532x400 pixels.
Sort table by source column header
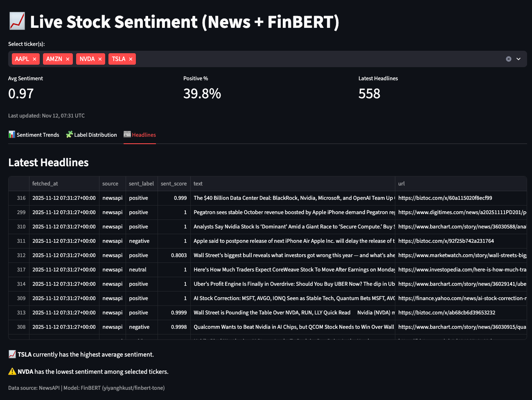110,184
